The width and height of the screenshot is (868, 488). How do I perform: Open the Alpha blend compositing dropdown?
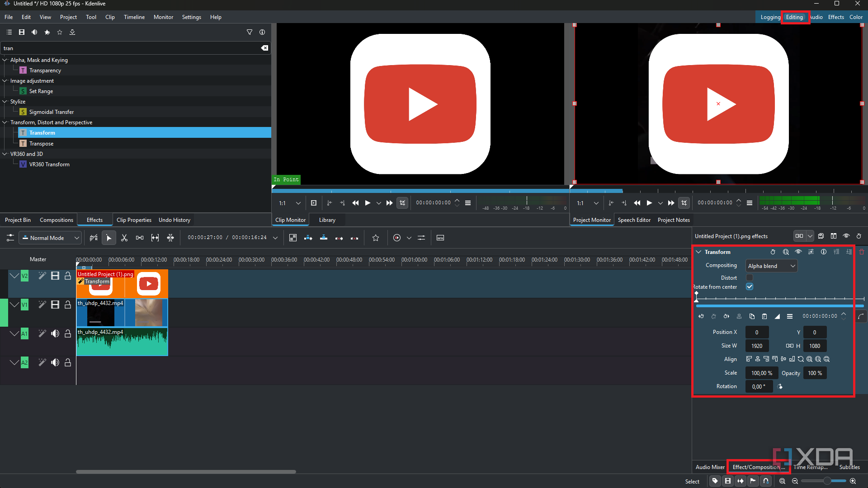tap(771, 266)
